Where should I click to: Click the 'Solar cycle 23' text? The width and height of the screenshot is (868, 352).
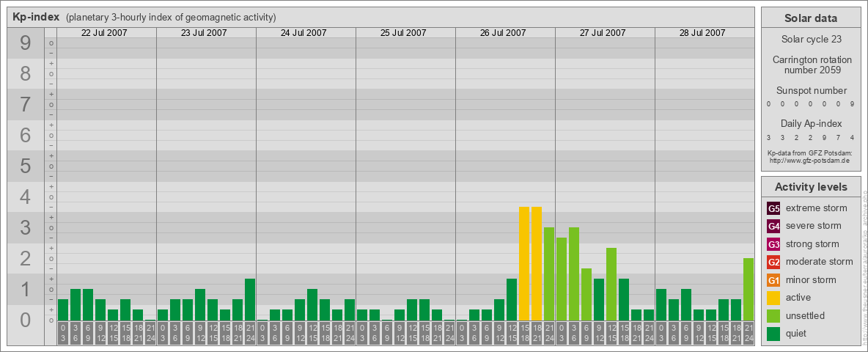(810, 40)
